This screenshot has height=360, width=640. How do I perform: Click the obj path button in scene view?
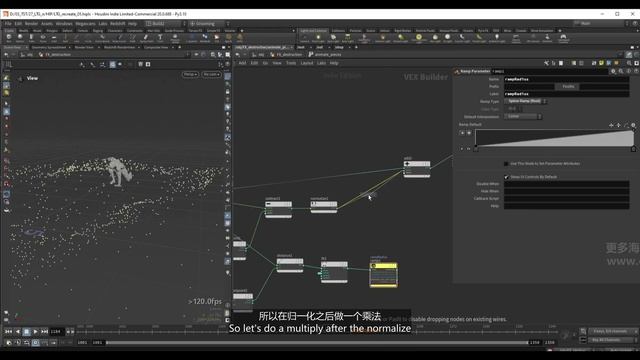(x=27, y=55)
